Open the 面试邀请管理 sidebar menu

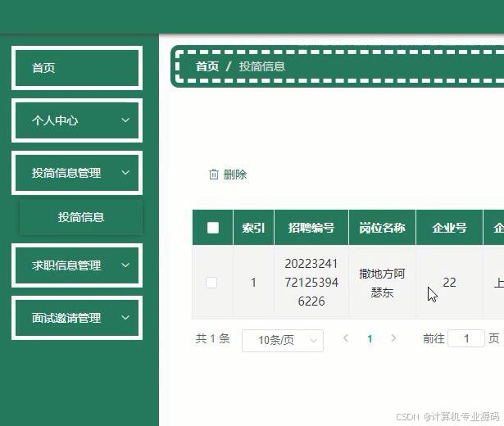coord(77,318)
